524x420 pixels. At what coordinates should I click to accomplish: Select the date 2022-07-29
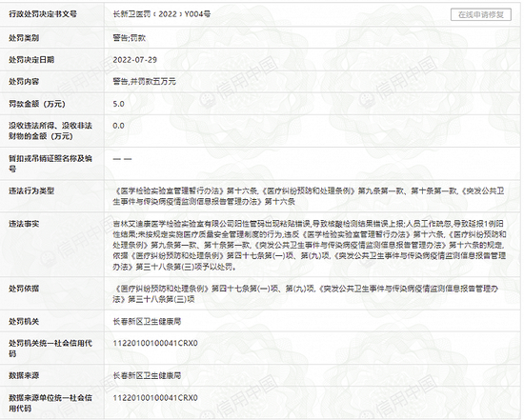click(x=135, y=60)
